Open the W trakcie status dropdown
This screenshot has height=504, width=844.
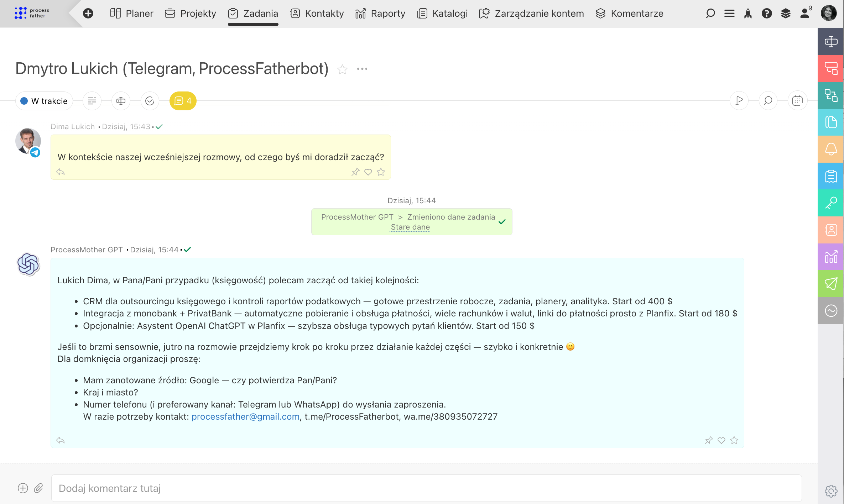[x=44, y=101]
